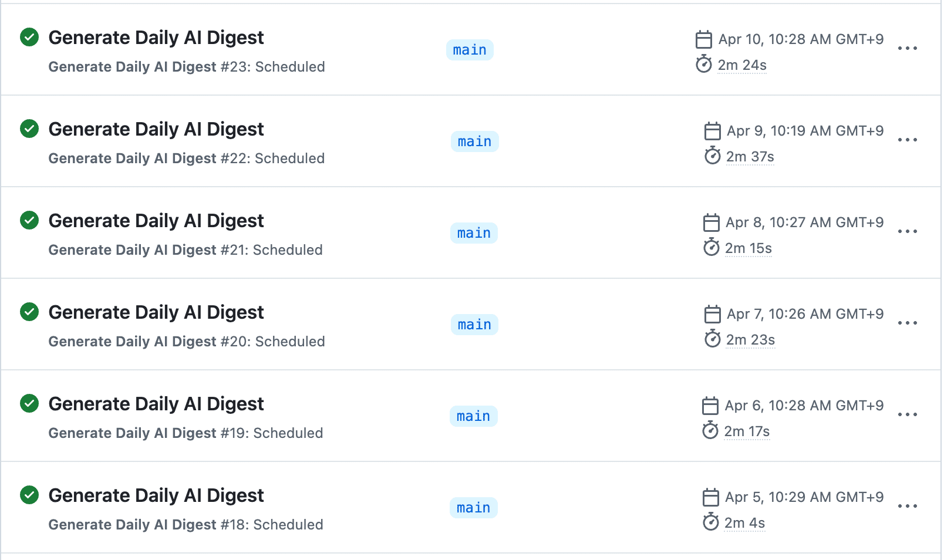
Task: Open Generate Daily AI Digest run #22
Action: point(156,129)
